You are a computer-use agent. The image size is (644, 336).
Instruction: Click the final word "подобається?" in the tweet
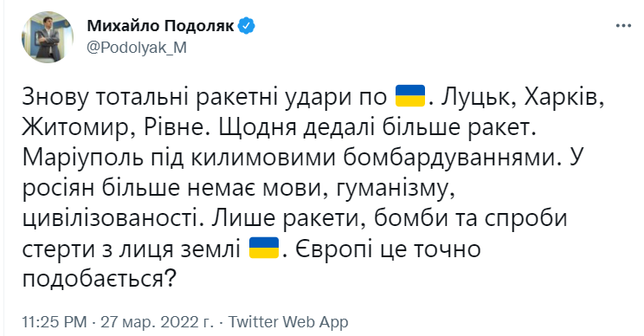tap(99, 280)
